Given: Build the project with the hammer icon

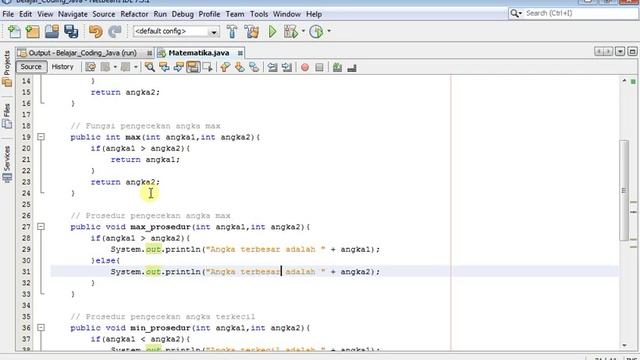Looking at the screenshot, I should coord(232,31).
